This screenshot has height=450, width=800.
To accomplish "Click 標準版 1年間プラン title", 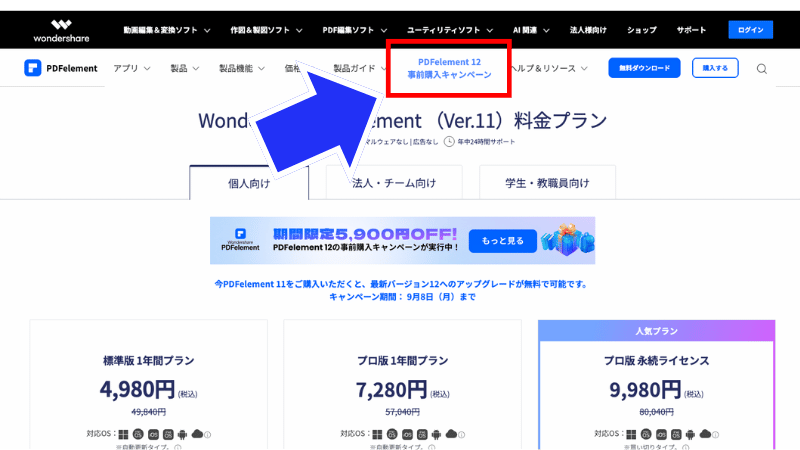I will tap(148, 361).
